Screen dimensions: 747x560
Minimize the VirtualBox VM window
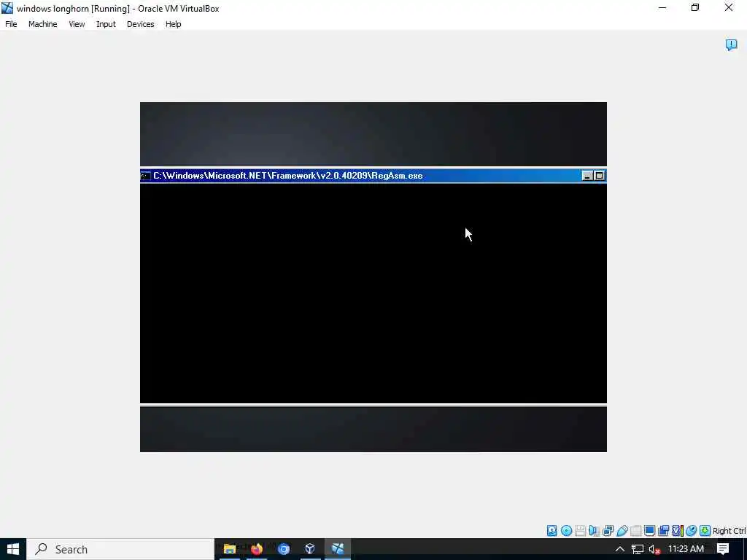[x=662, y=8]
